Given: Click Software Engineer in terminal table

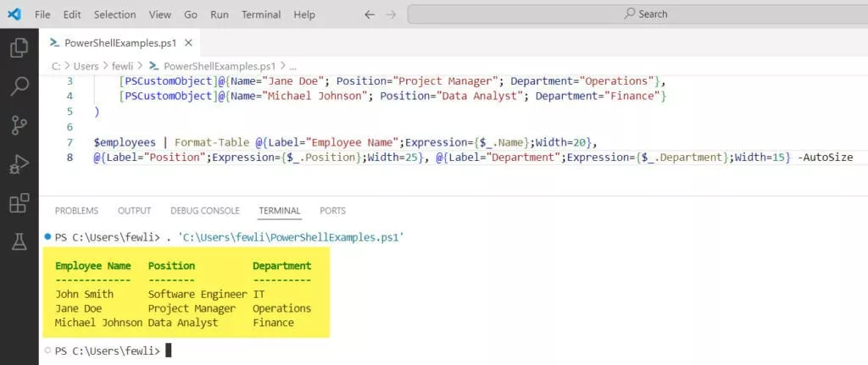Looking at the screenshot, I should pyautogui.click(x=198, y=294).
